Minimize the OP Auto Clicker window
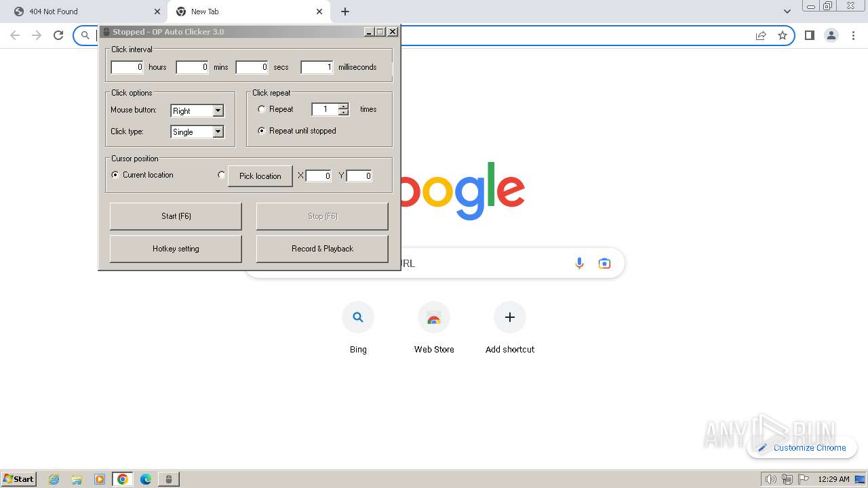Viewport: 868px width, 488px height. click(x=369, y=32)
